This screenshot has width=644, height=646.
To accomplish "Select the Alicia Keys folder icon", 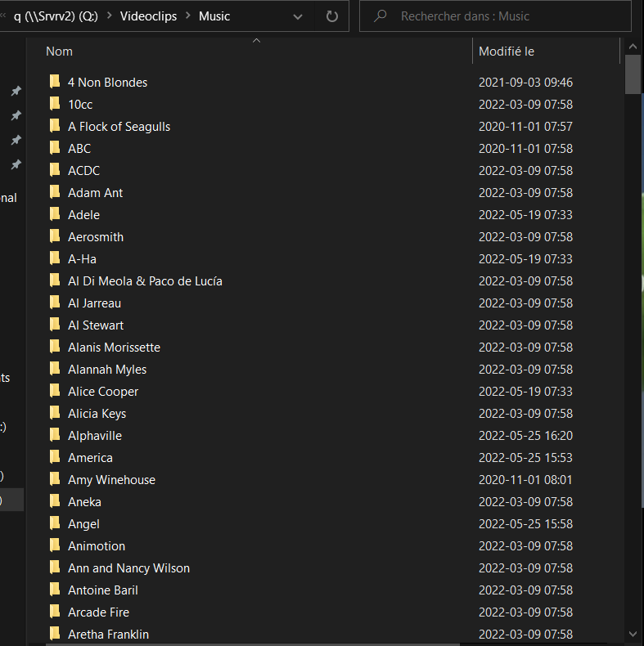I will coord(55,413).
